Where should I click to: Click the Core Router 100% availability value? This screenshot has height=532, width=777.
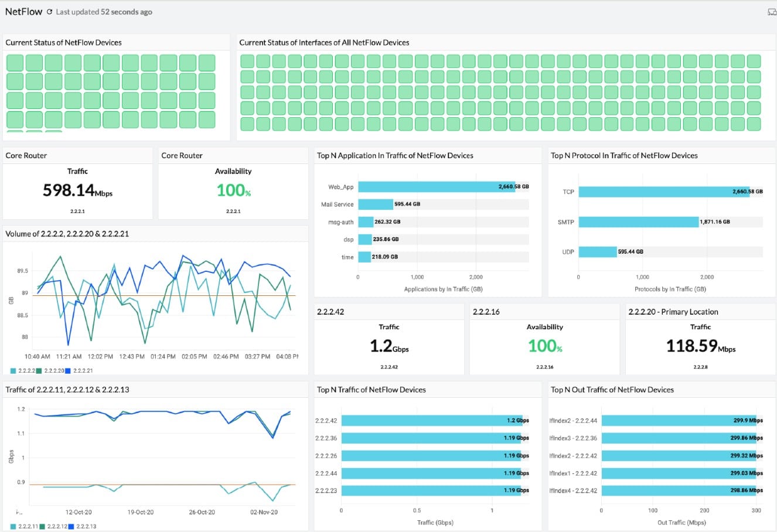tap(233, 190)
